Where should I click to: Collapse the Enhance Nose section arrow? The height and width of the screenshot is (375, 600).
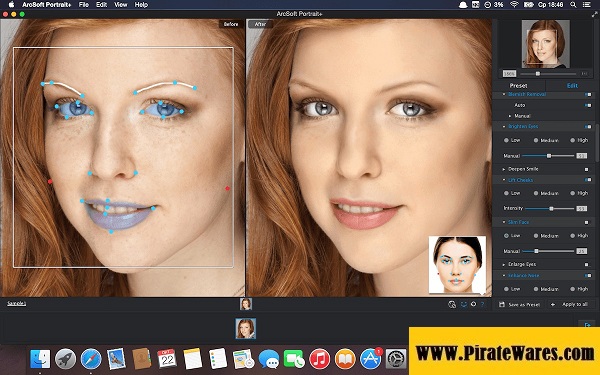[x=504, y=276]
